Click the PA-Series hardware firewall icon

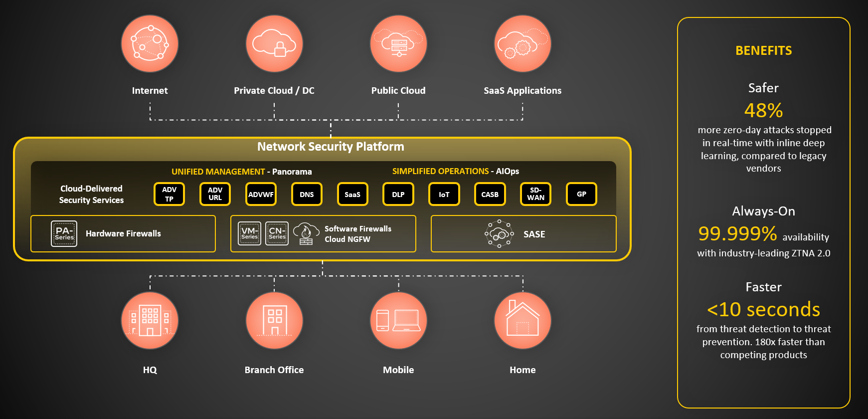[x=64, y=233]
